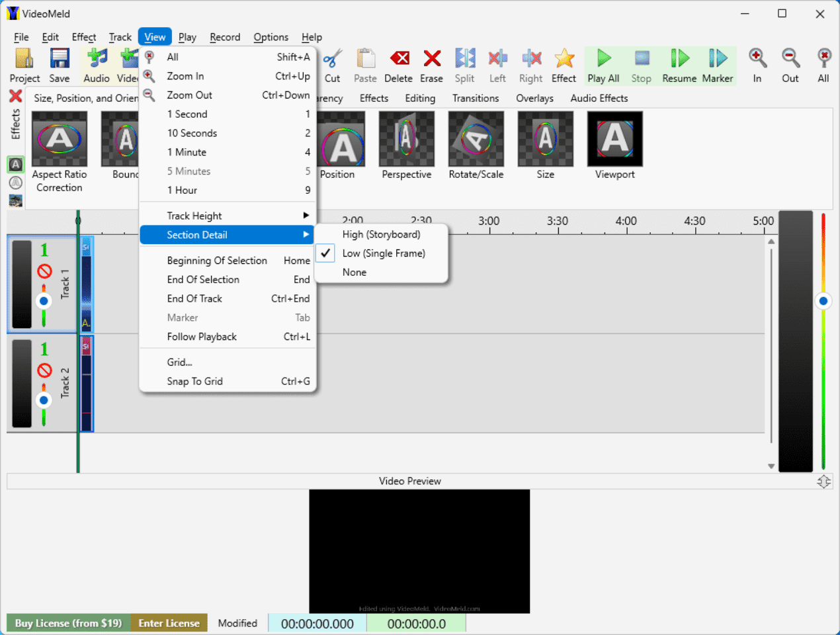The height and width of the screenshot is (635, 840).
Task: Click the Delete toolbar icon
Action: (398, 65)
